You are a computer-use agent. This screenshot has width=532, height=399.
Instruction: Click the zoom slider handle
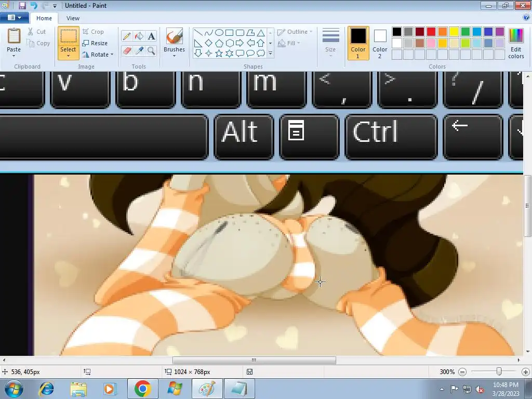click(x=499, y=371)
